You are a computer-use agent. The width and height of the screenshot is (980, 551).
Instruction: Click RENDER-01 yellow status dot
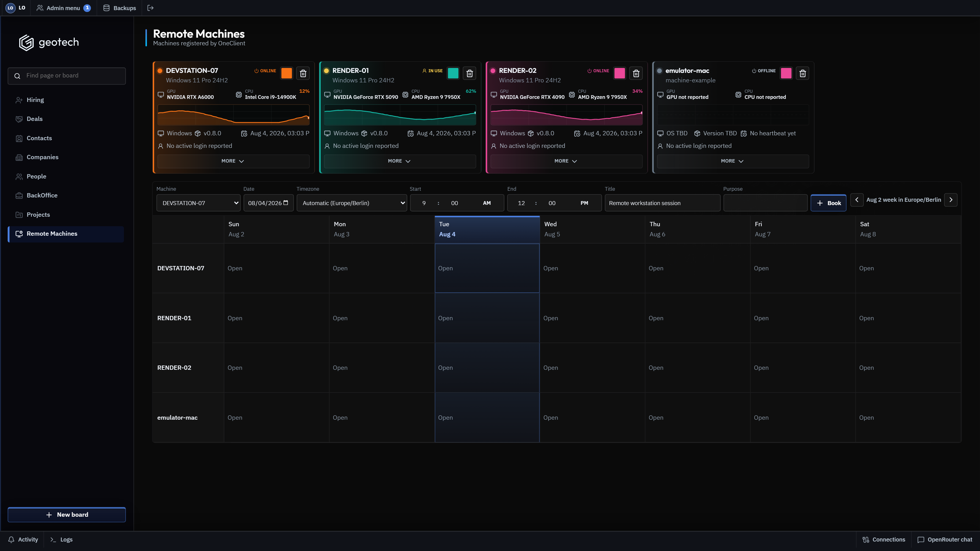[x=326, y=71]
